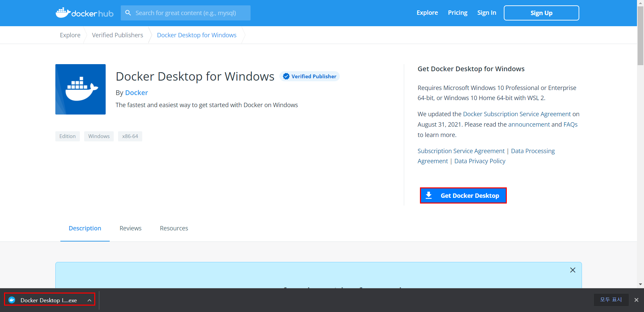644x312 pixels.
Task: Open the Pricing page
Action: (x=458, y=13)
